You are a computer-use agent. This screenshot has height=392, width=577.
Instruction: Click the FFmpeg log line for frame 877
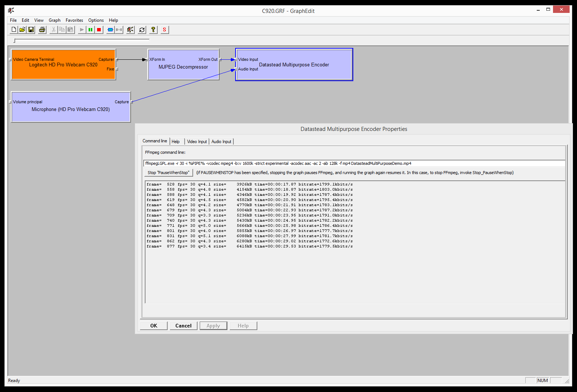[x=250, y=246]
